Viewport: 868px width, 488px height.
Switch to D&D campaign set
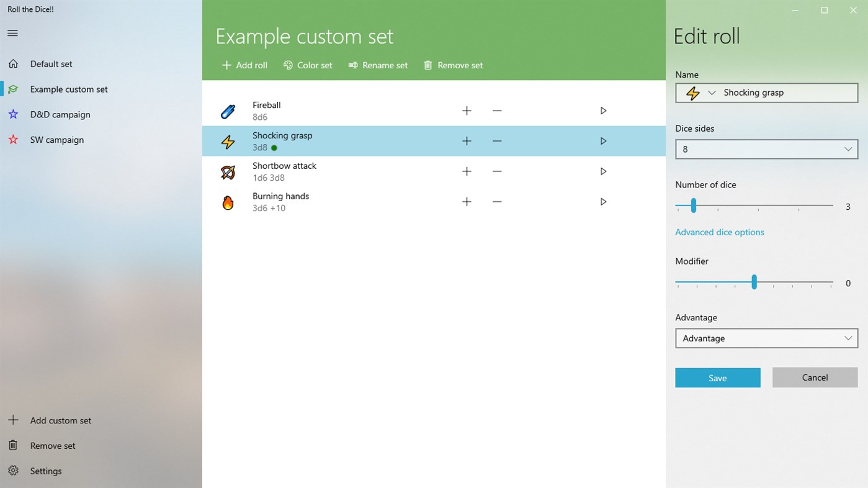(x=60, y=115)
